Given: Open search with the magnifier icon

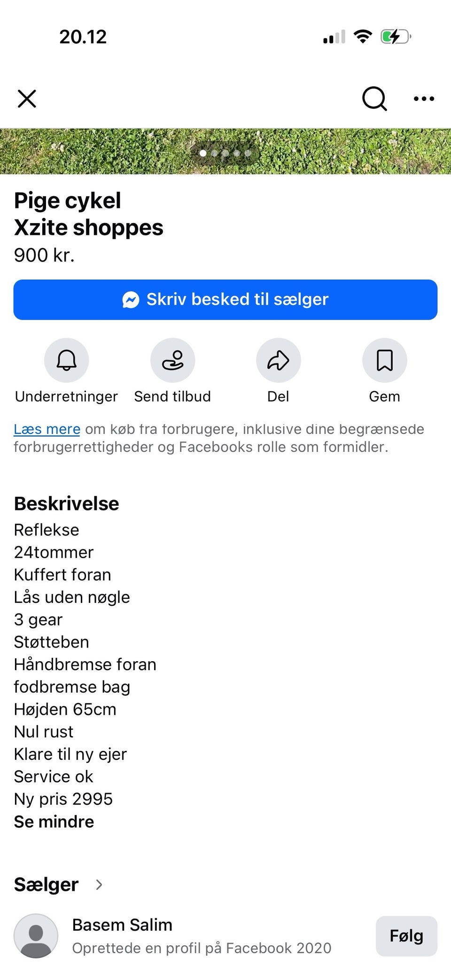Looking at the screenshot, I should [374, 99].
